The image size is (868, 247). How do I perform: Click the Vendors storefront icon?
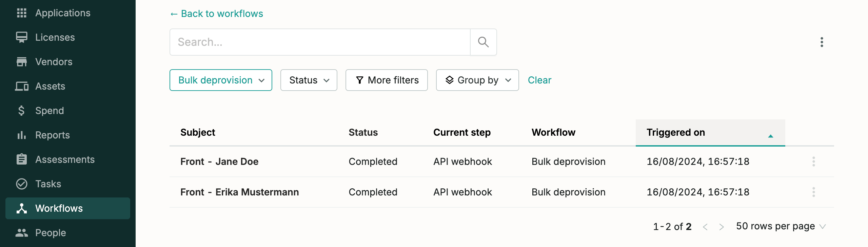pos(22,62)
